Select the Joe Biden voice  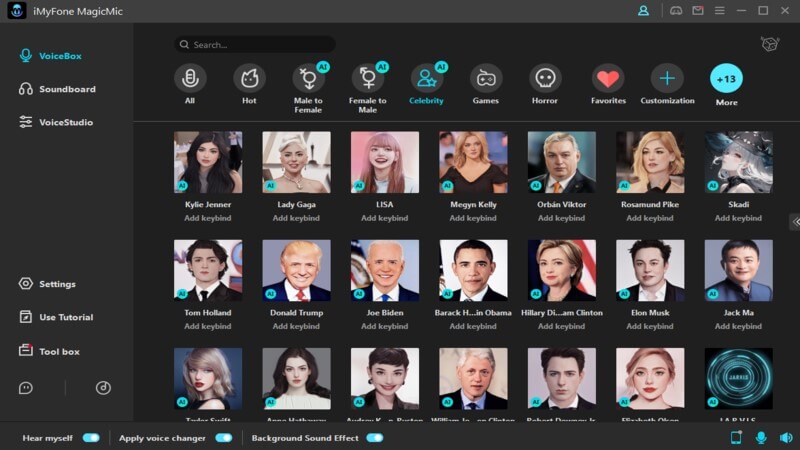(385, 270)
